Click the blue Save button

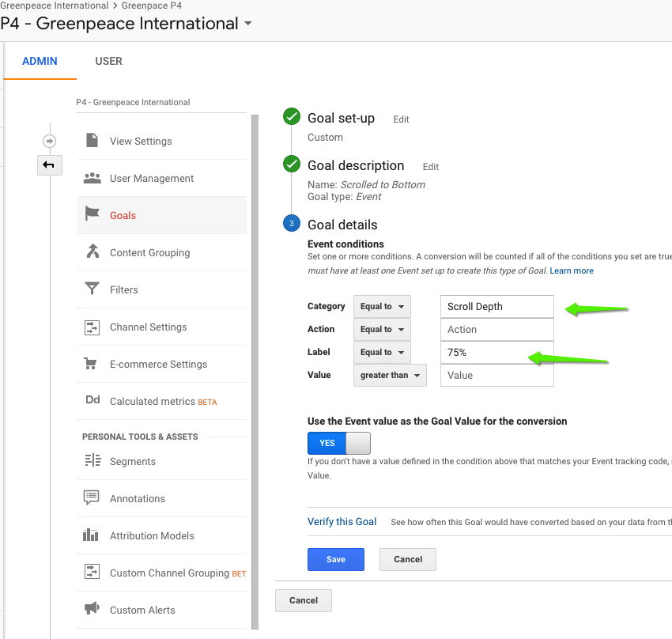coord(336,559)
